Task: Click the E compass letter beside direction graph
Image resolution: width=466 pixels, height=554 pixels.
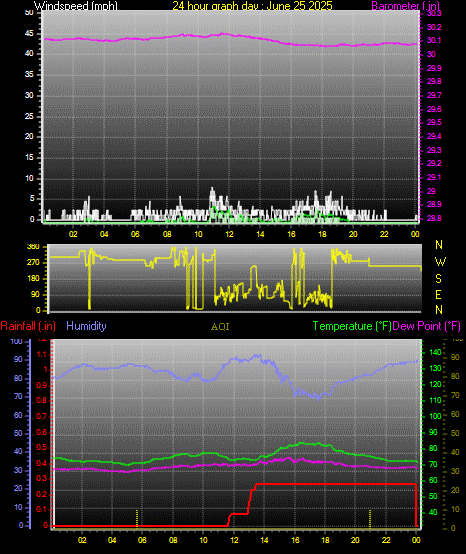Action: pos(438,295)
